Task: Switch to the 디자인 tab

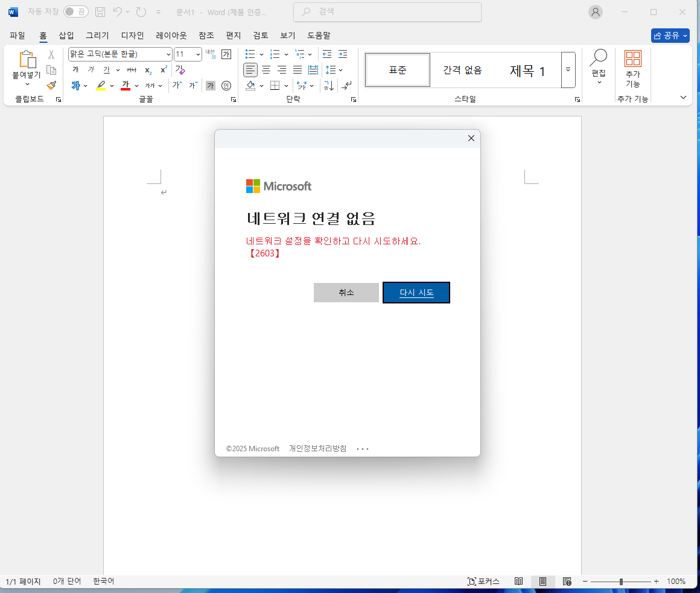Action: pyautogui.click(x=133, y=35)
